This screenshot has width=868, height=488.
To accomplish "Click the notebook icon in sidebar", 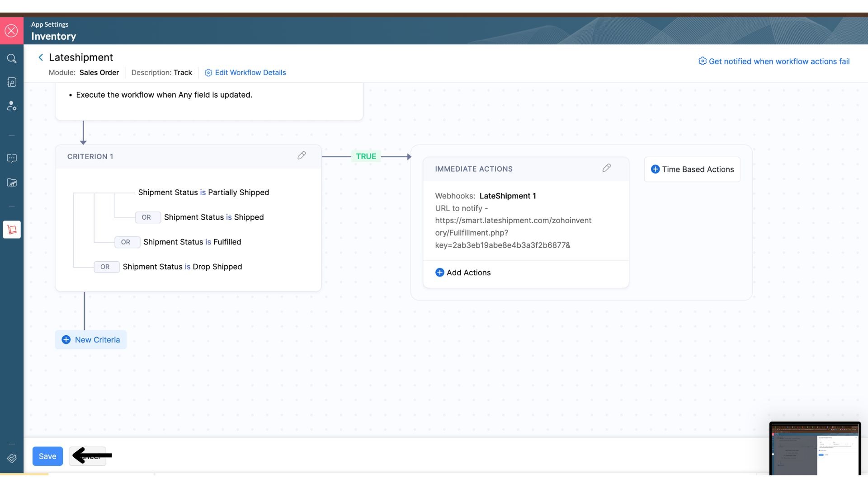I will tap(12, 82).
